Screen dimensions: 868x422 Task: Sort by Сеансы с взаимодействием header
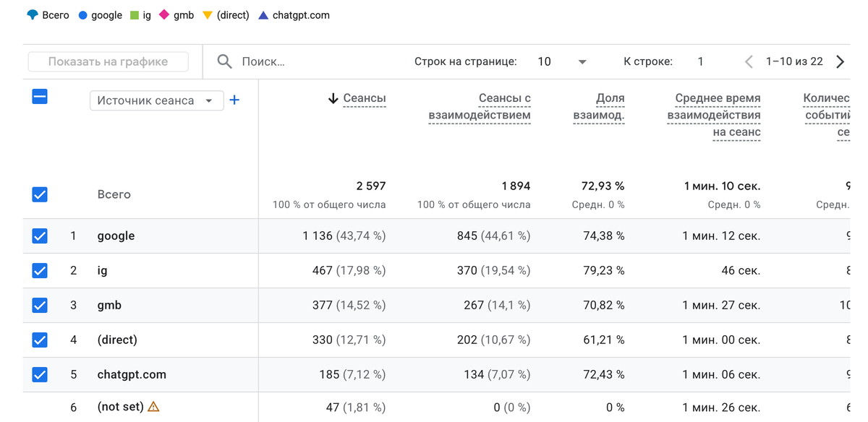[x=480, y=106]
